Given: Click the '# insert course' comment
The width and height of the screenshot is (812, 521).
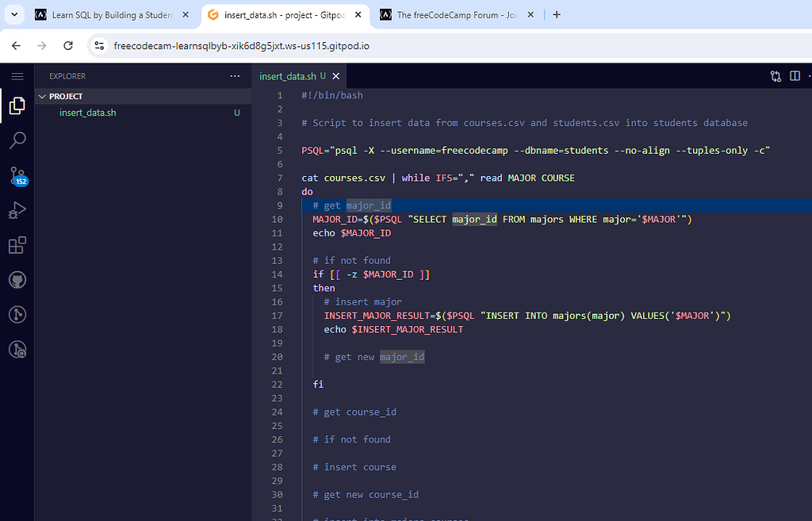Looking at the screenshot, I should (x=354, y=466).
